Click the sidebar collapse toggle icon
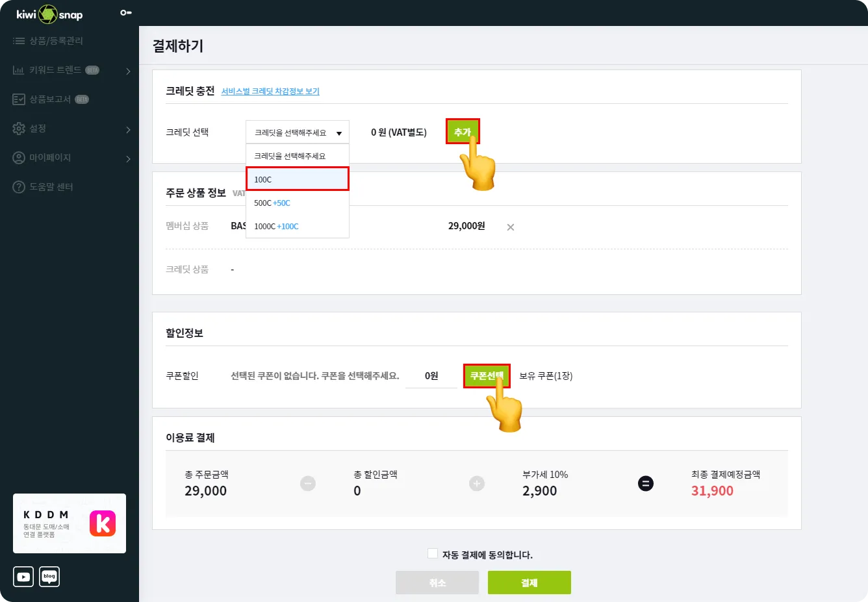868x602 pixels. point(126,13)
